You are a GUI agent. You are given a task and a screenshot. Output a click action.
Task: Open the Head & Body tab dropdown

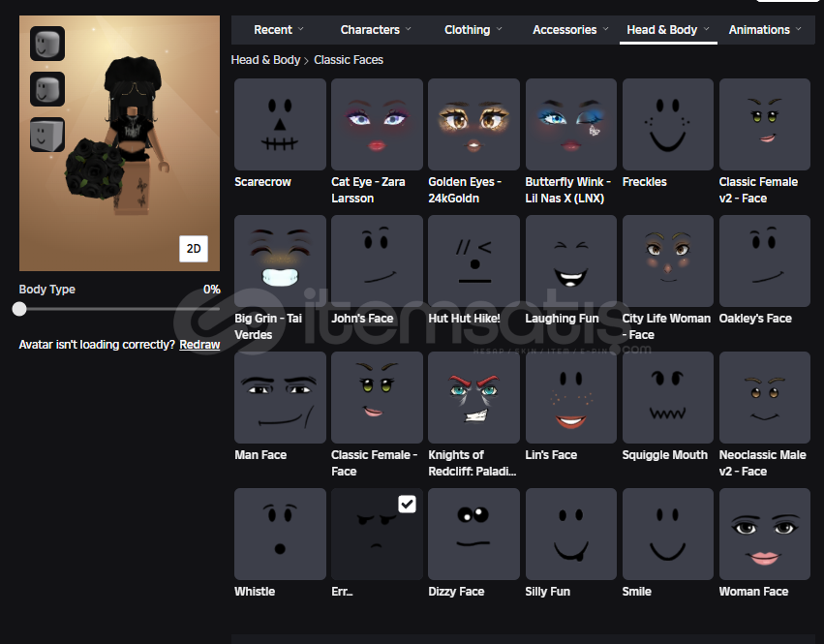click(x=668, y=29)
